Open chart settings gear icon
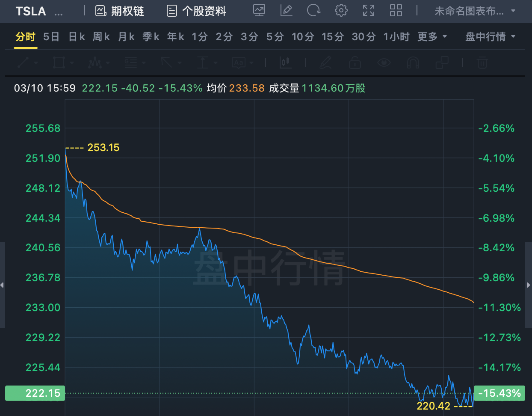This screenshot has height=416, width=532. click(x=341, y=11)
